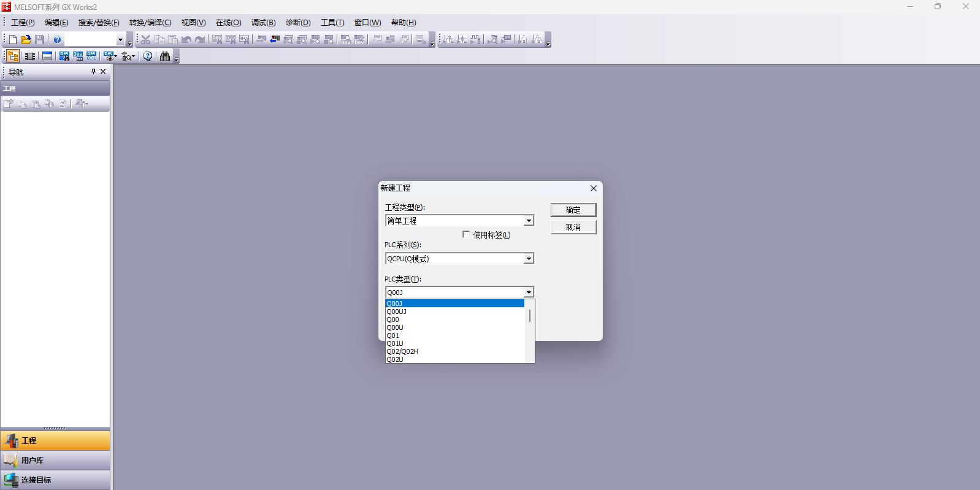Click the Save floppy disk icon
Screen dimensions: 980x490
coord(40,39)
